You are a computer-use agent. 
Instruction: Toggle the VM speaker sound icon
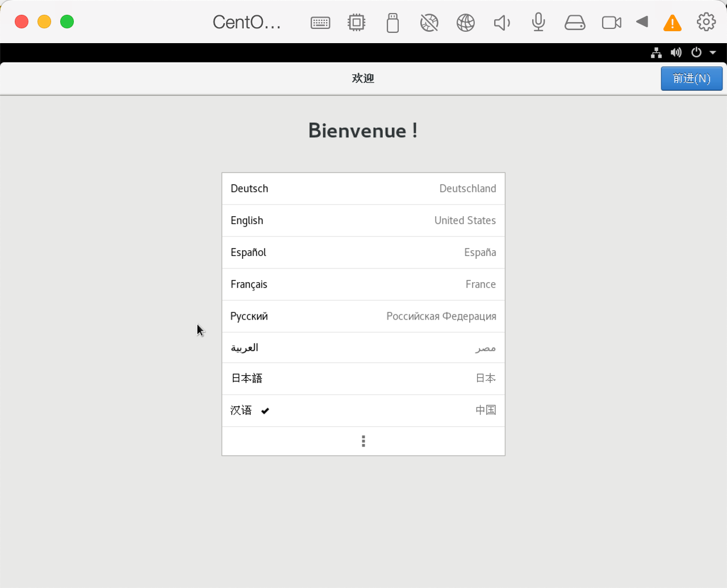[502, 23]
